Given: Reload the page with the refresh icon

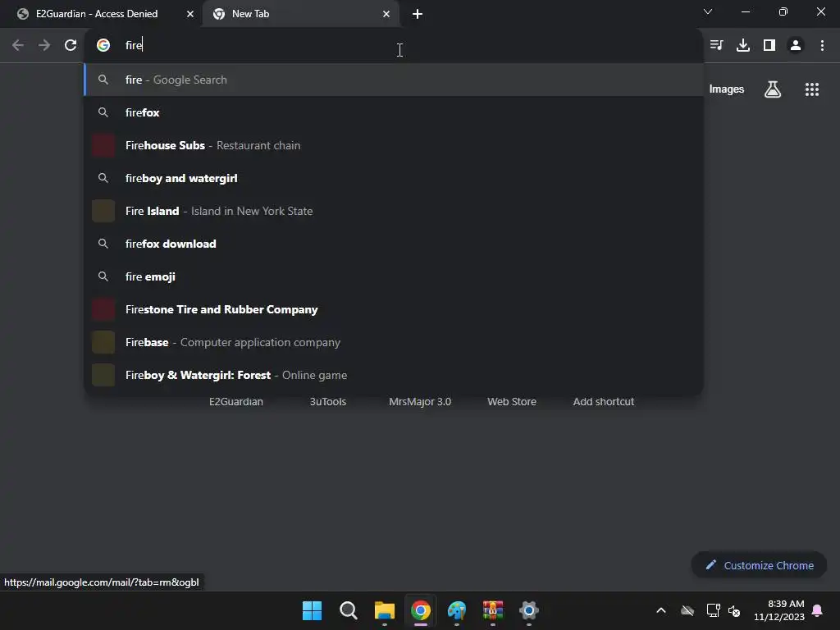Looking at the screenshot, I should [71, 46].
